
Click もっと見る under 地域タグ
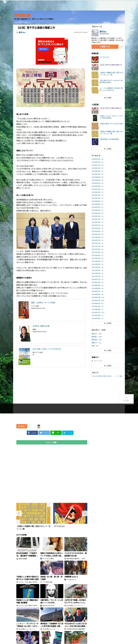pos(107,366)
